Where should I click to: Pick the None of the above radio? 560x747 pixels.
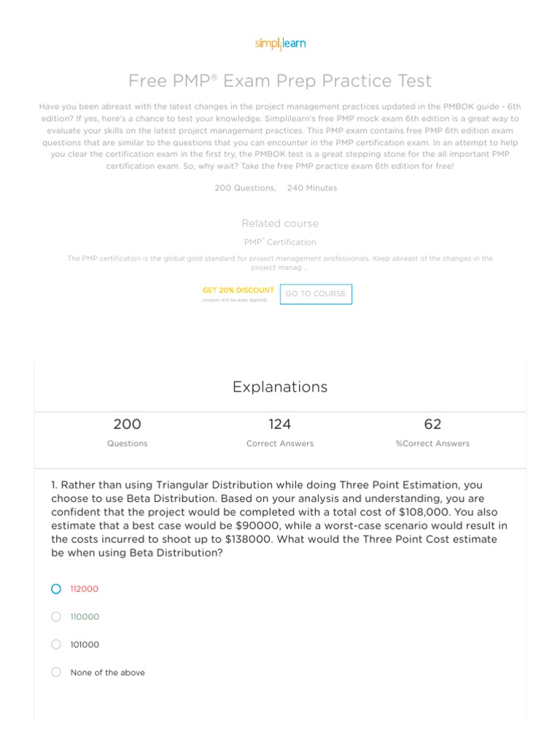(x=56, y=672)
